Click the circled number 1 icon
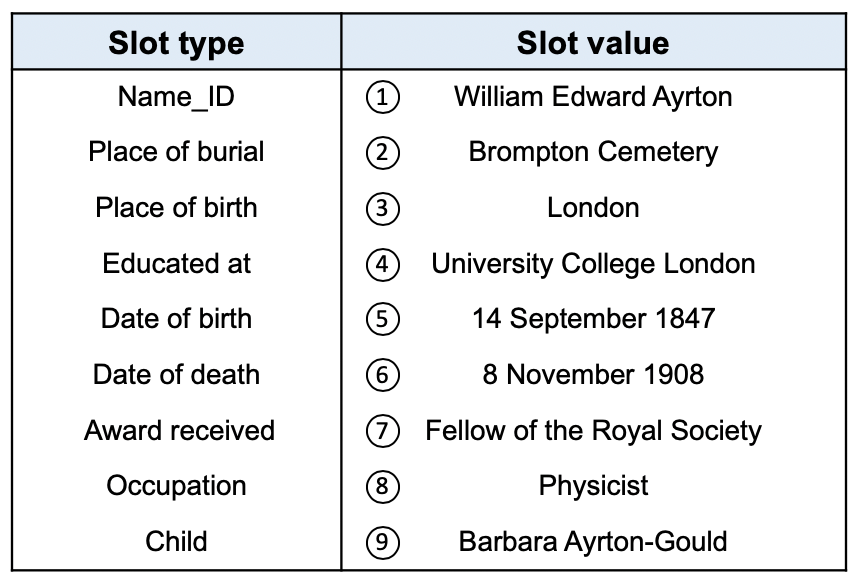The height and width of the screenshot is (584, 858). click(382, 97)
